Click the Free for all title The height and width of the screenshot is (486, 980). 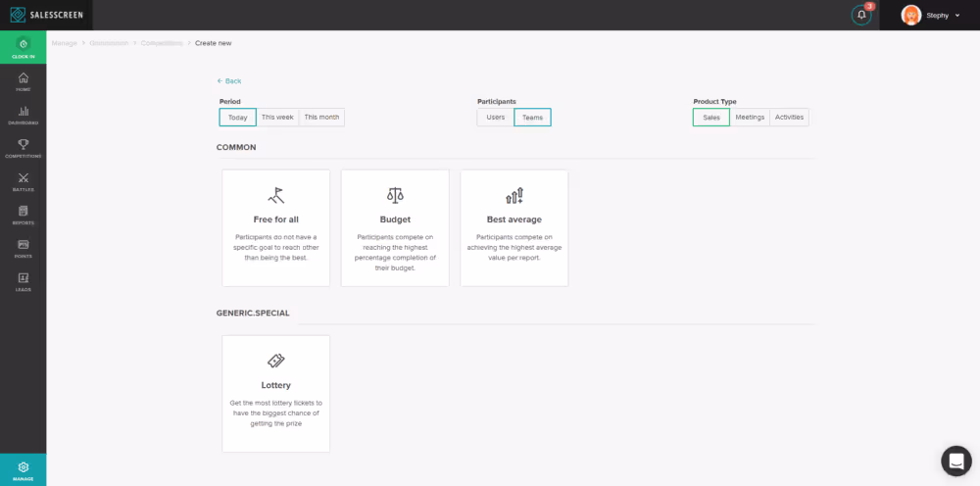pos(275,219)
